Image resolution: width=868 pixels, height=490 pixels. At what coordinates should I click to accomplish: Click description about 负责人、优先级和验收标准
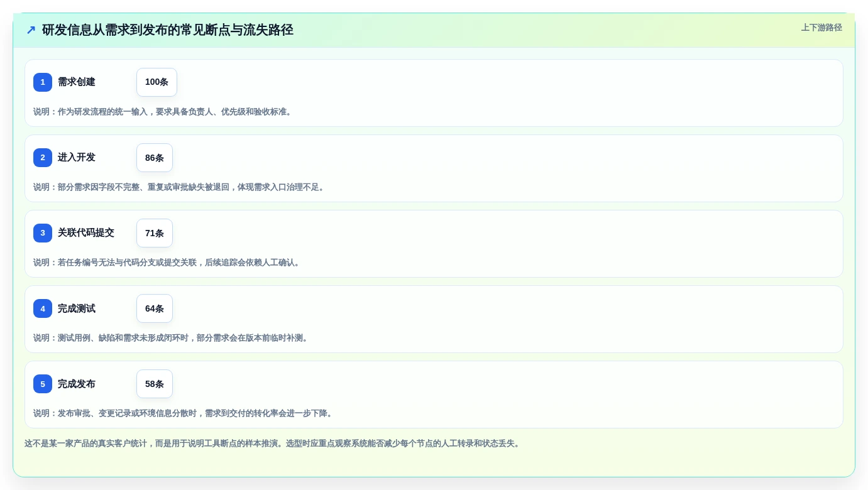tap(164, 112)
